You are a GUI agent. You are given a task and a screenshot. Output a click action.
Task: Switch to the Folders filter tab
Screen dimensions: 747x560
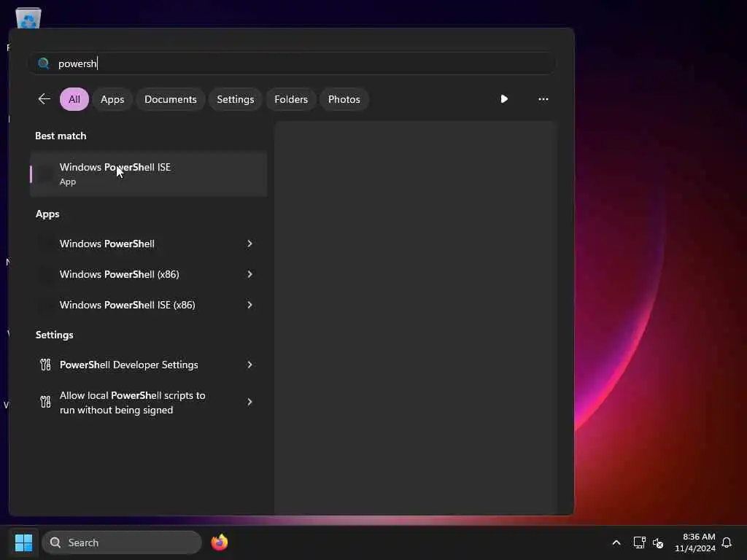(x=291, y=99)
